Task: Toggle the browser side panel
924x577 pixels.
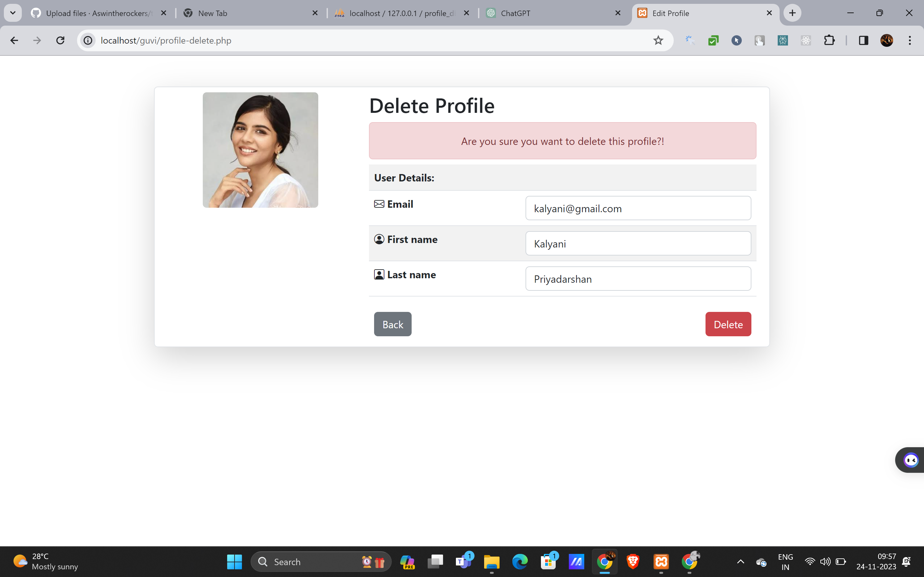Action: click(x=864, y=40)
